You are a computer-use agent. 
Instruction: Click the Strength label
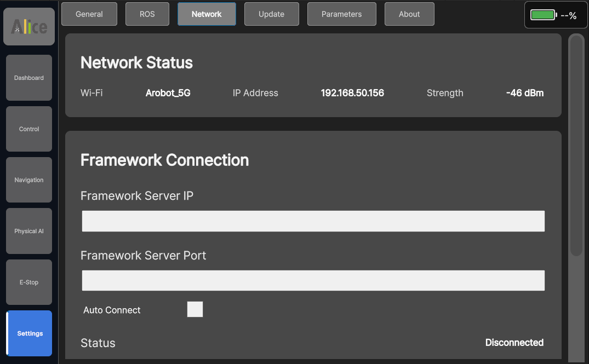445,93
